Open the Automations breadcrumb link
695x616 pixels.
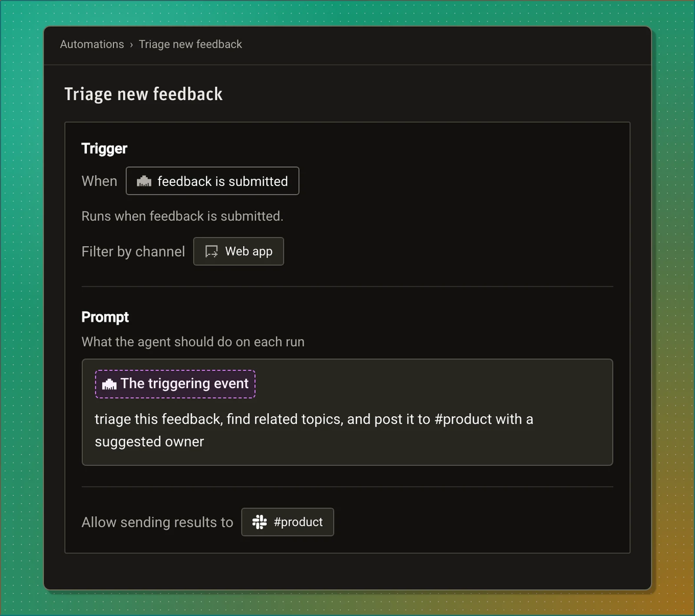[92, 44]
